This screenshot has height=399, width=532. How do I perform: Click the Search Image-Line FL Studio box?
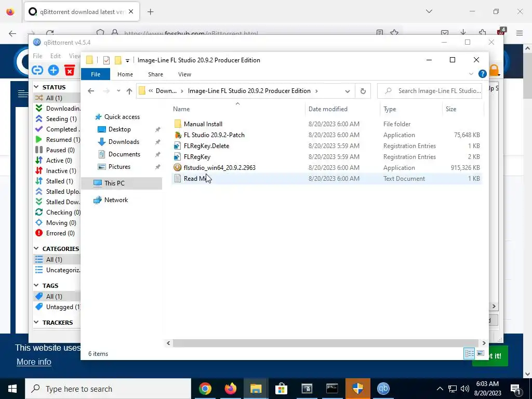pyautogui.click(x=430, y=91)
